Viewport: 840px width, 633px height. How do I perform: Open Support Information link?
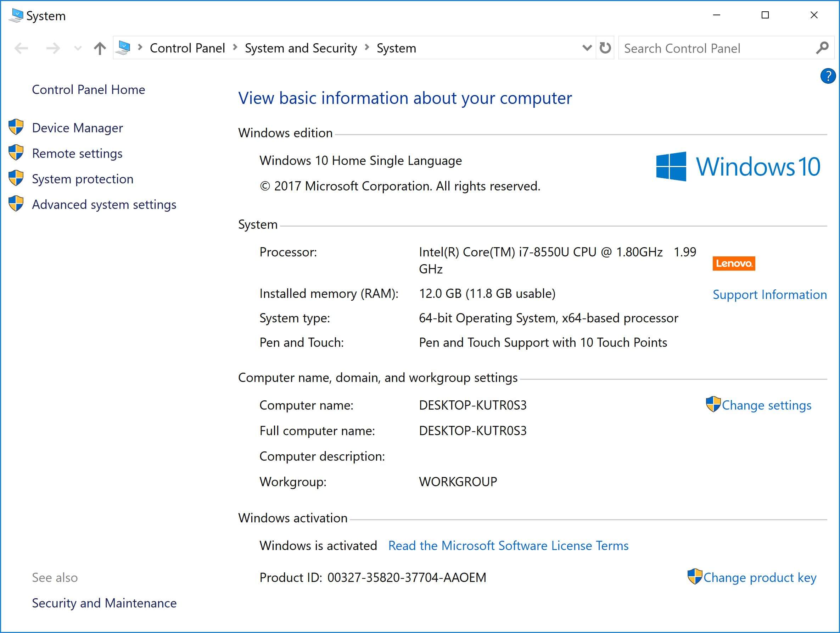pos(770,295)
